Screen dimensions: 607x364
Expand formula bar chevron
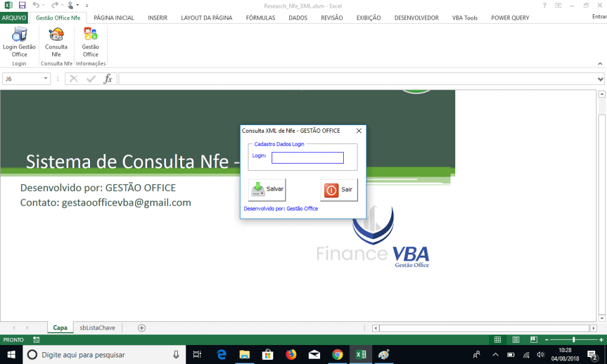click(600, 79)
